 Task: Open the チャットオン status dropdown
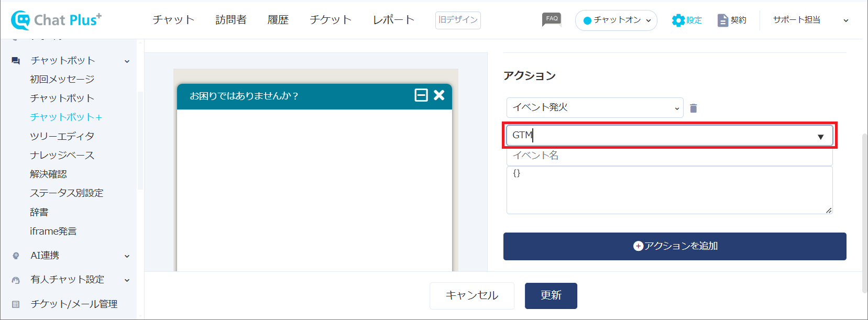616,20
